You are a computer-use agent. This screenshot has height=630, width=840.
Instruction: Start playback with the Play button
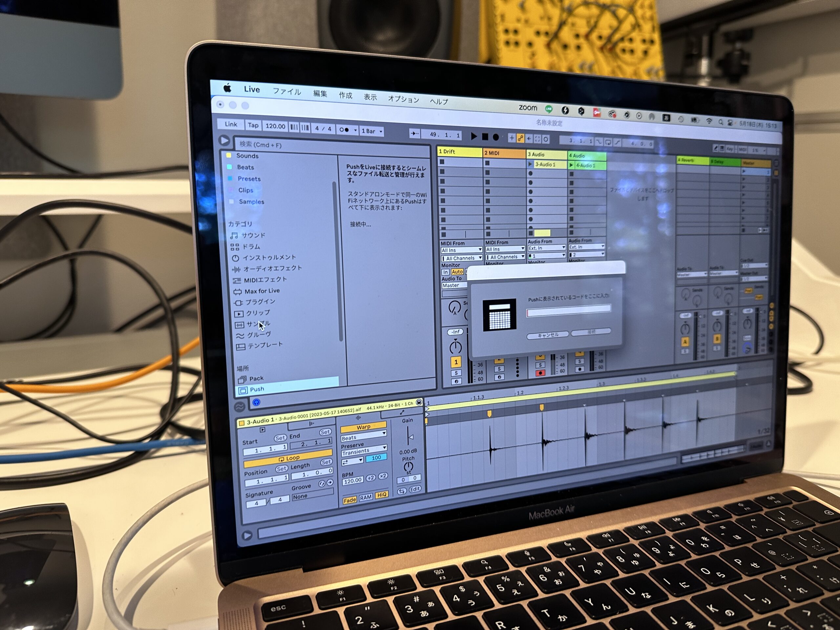tap(473, 136)
